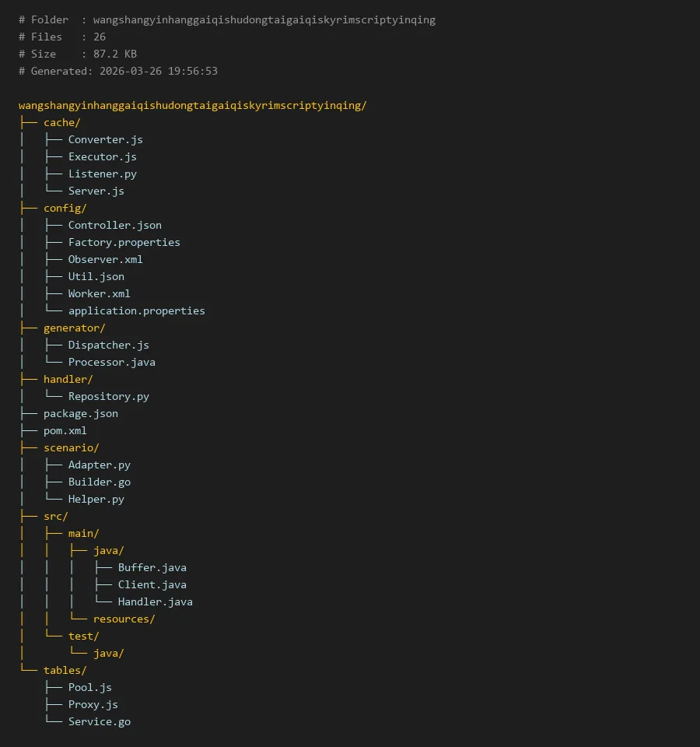Select the Converter.js file
The height and width of the screenshot is (747, 700).
(105, 140)
